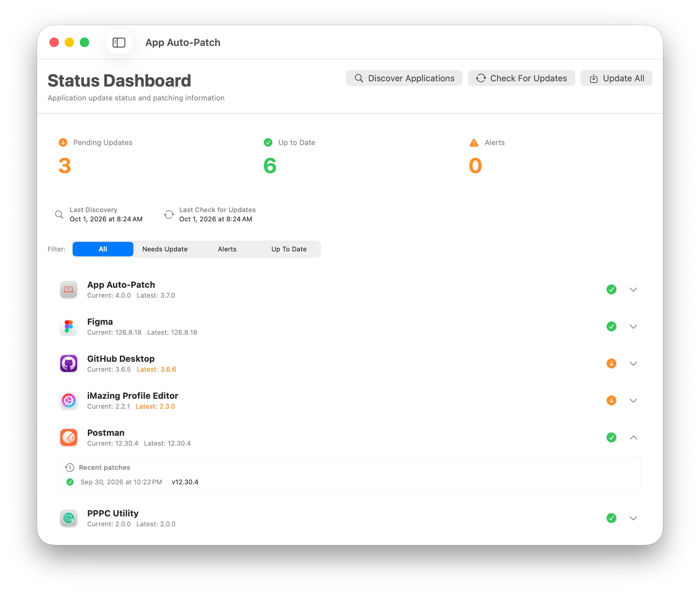Expand the iMazing Profile Editor chevron
700x594 pixels.
pyautogui.click(x=633, y=401)
